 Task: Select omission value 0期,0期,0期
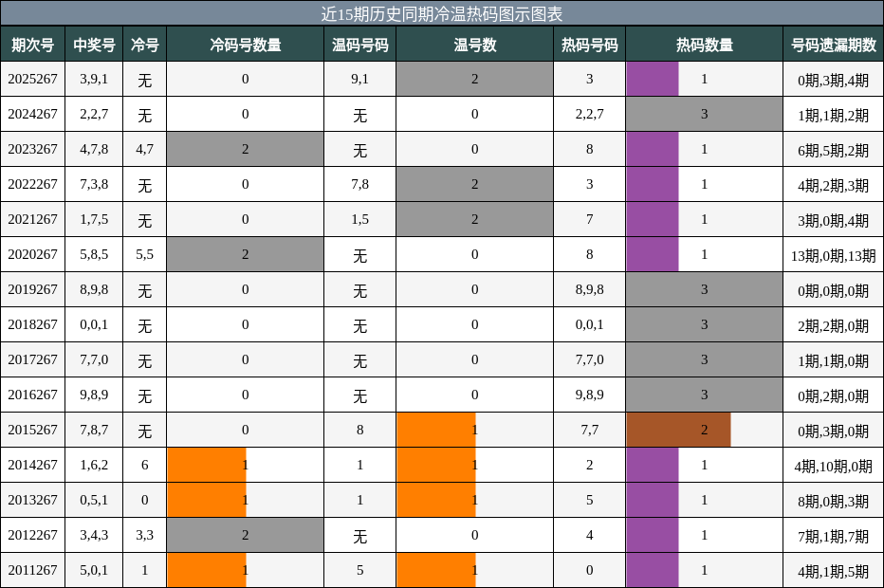click(x=834, y=290)
